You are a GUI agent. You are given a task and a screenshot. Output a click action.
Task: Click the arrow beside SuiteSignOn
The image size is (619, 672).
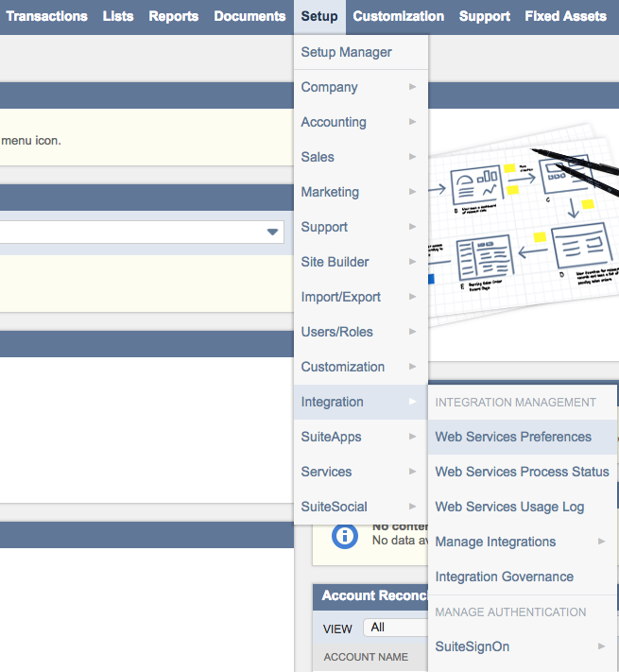[x=601, y=646]
